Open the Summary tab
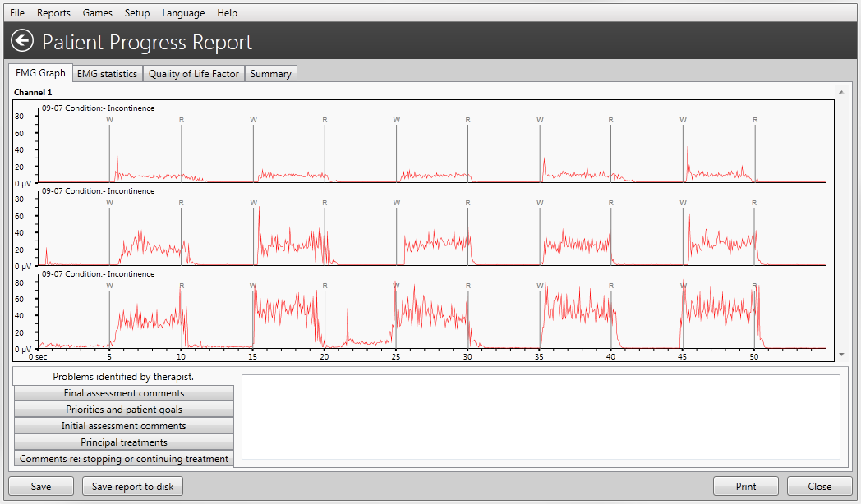The height and width of the screenshot is (504, 861). coord(270,74)
